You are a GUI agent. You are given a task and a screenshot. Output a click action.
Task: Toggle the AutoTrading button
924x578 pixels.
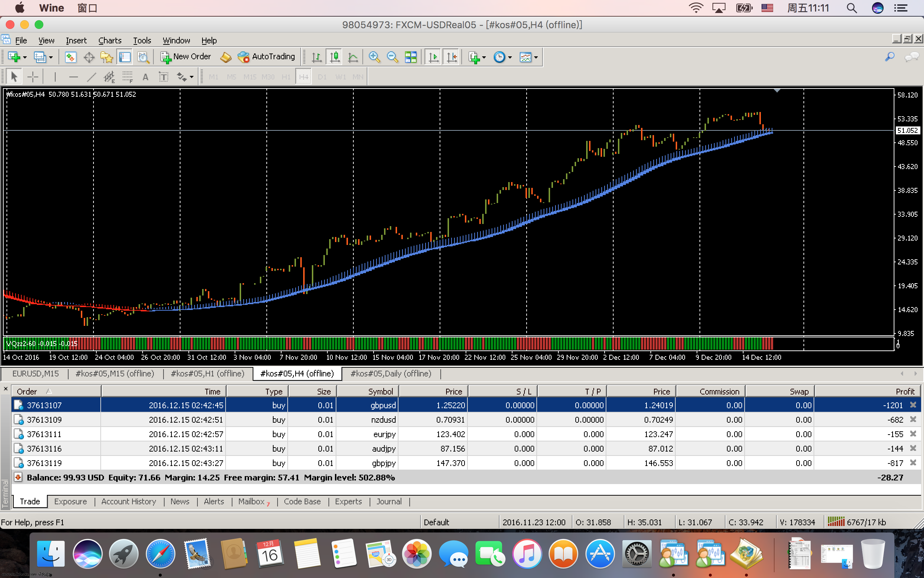point(266,57)
